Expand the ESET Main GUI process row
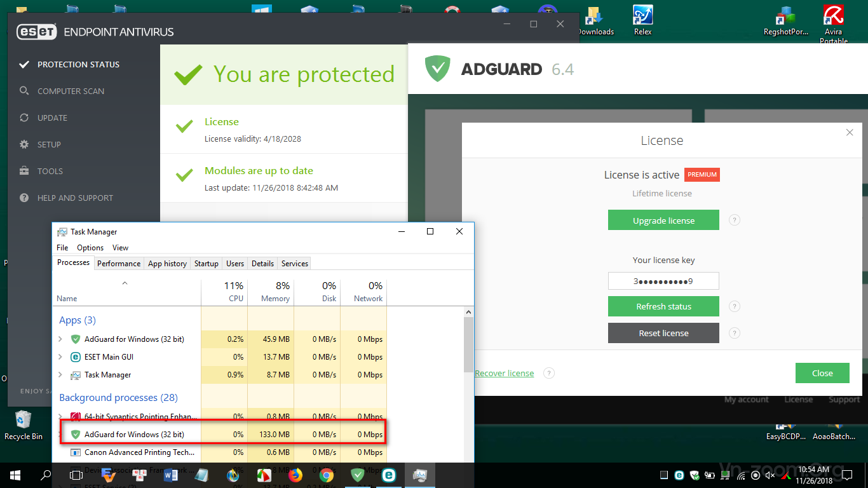 (60, 357)
